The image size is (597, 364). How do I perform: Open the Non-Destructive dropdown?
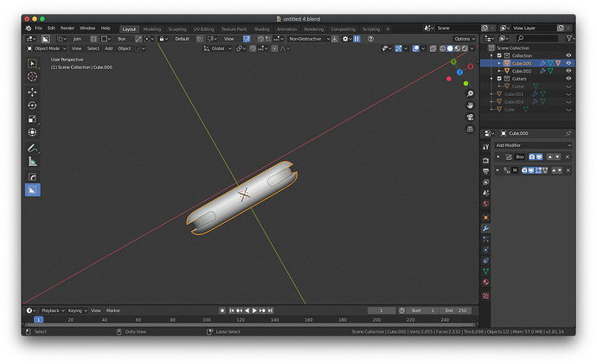309,39
